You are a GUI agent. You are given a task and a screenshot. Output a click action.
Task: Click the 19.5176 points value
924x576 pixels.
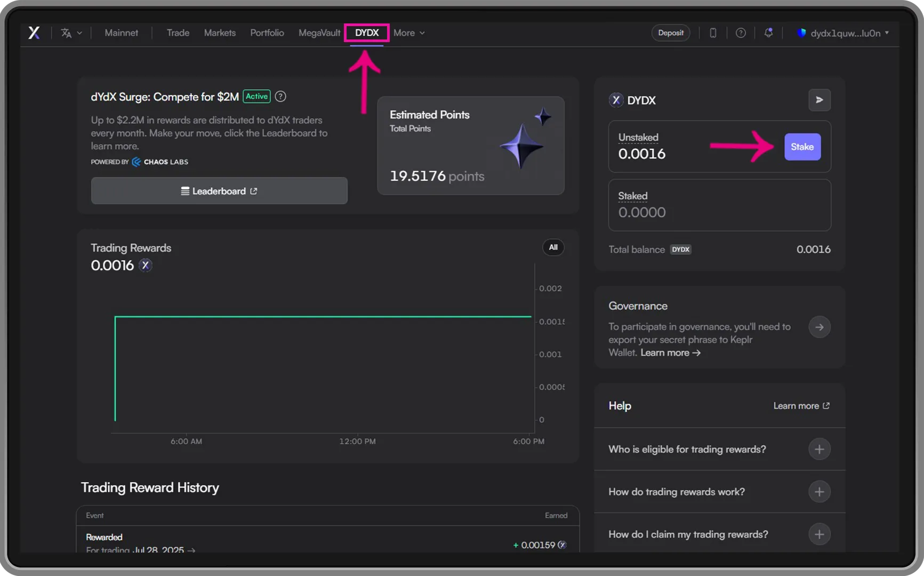point(437,176)
